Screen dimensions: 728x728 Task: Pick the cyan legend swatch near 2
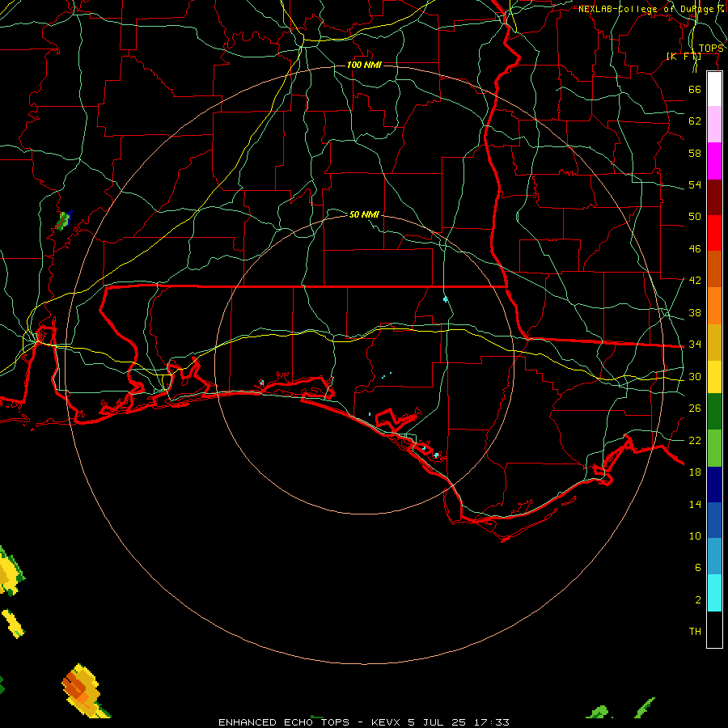tap(714, 593)
